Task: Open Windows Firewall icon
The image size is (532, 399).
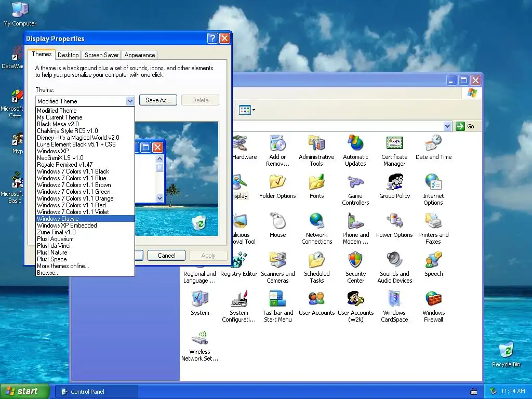Action: pos(433,307)
